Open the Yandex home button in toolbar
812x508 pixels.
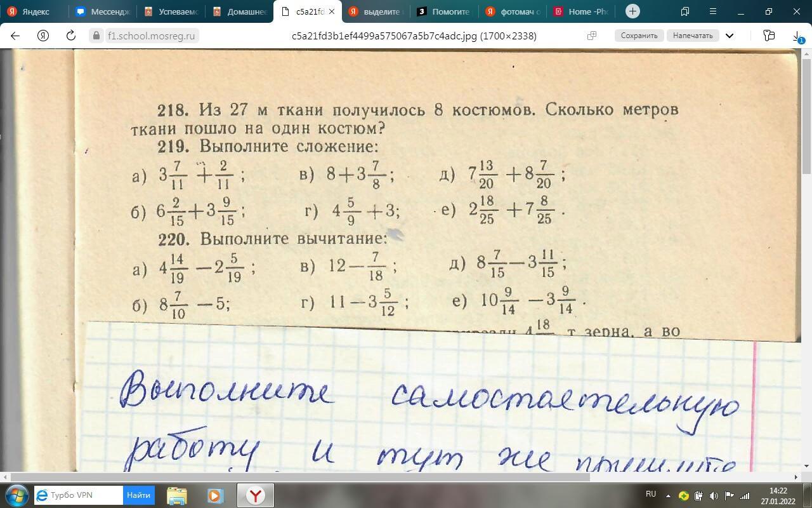[43, 36]
